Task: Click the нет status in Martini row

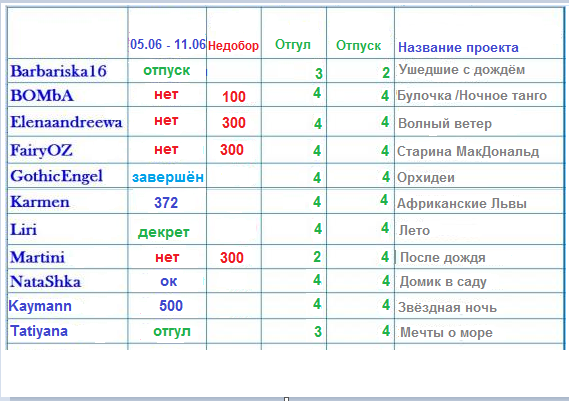Action: (x=167, y=257)
